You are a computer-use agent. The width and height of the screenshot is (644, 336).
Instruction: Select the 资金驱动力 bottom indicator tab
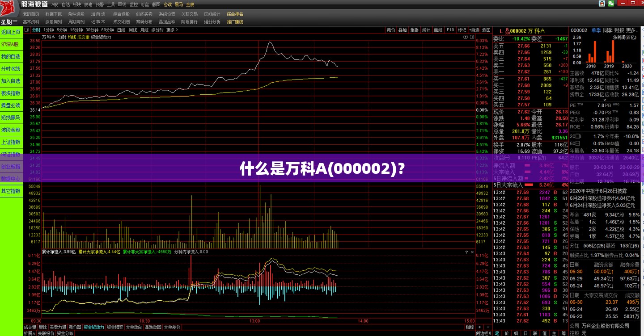click(94, 328)
